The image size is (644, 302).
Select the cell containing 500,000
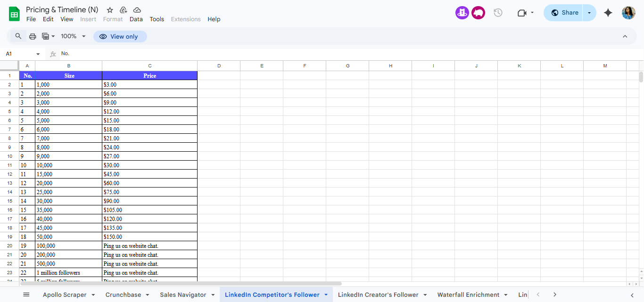click(69, 264)
